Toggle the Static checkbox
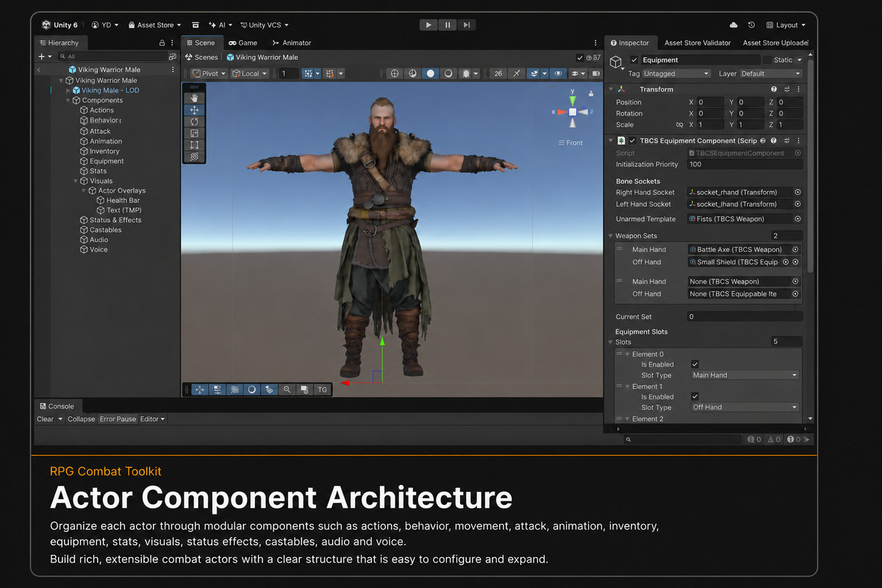 point(767,60)
